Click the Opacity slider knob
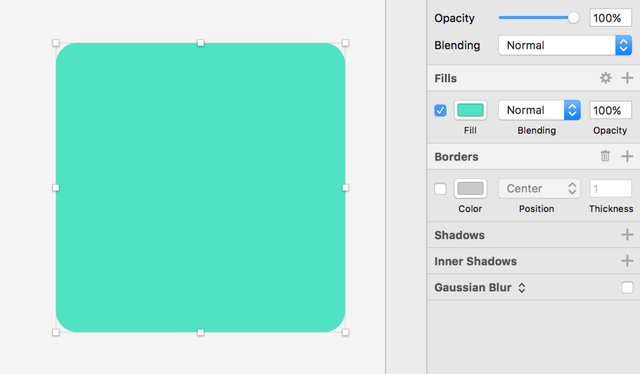640x374 pixels. coord(573,18)
